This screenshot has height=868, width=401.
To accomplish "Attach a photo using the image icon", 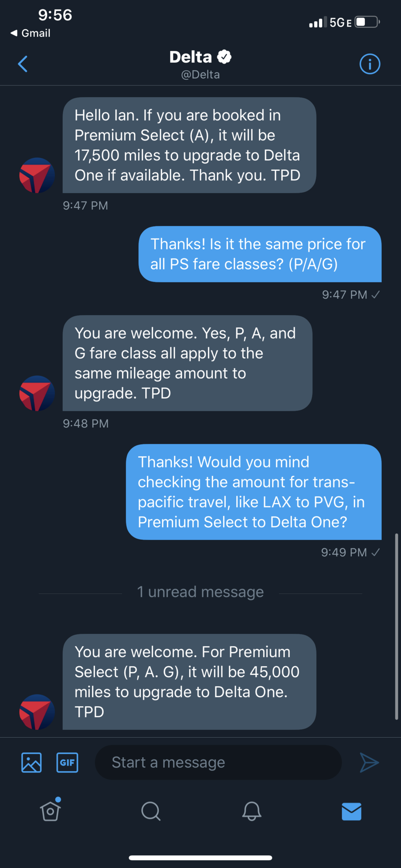I will coord(31,762).
